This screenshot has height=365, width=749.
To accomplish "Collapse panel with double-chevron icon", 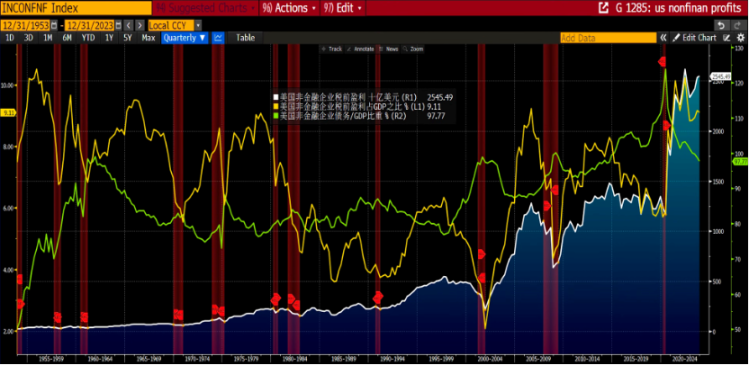I will (x=663, y=38).
